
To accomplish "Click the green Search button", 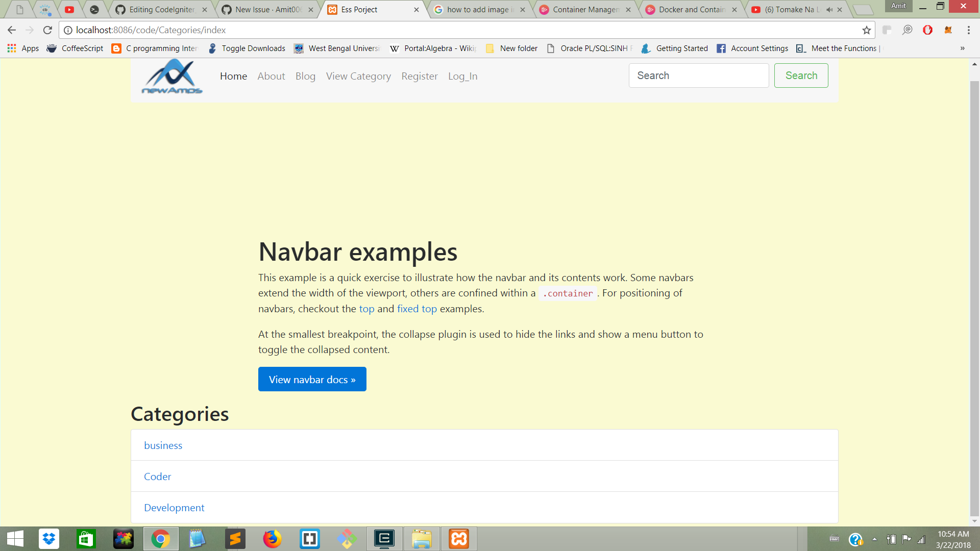I will 801,76.
